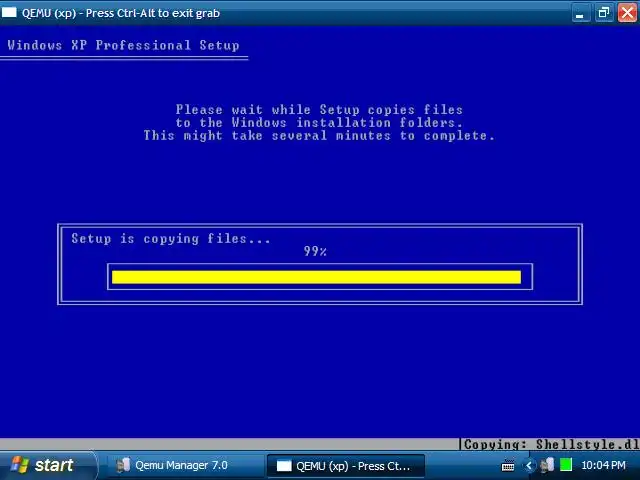Click the green square tray icon
Image resolution: width=640 pixels, height=480 pixels.
pos(566,465)
